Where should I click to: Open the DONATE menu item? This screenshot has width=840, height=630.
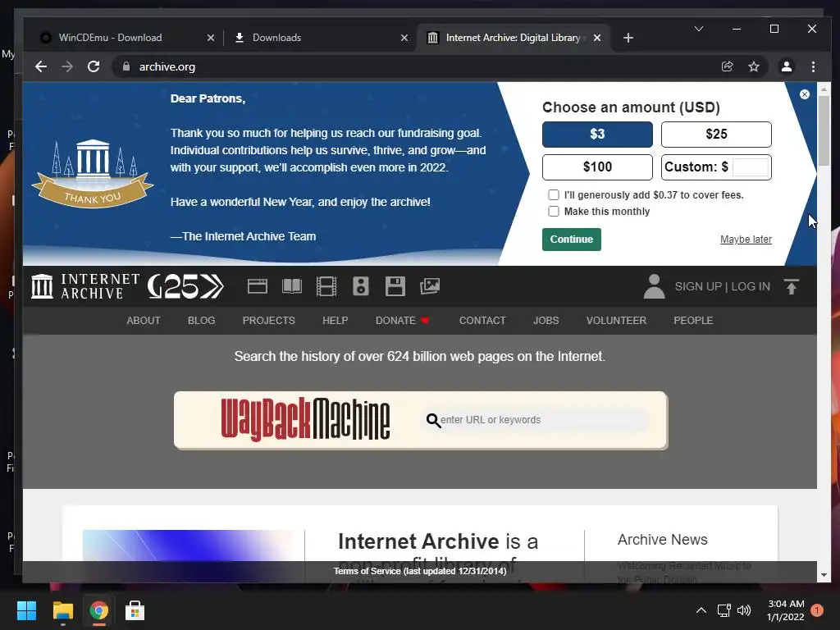coord(402,321)
